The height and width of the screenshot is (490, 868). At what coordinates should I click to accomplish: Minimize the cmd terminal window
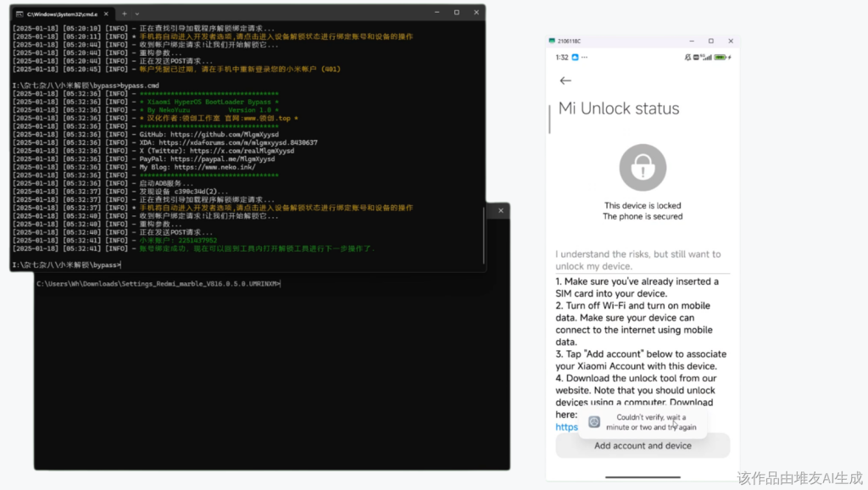pos(437,13)
